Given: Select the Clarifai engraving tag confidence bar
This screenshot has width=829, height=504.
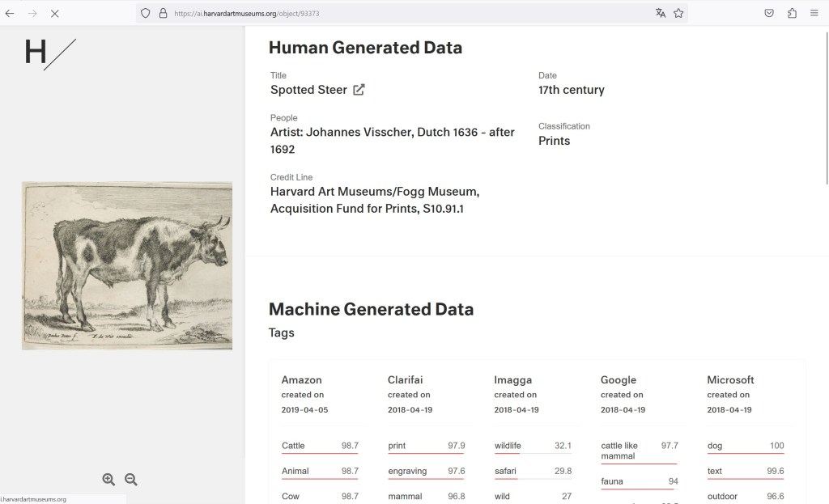Looking at the screenshot, I should (426, 477).
